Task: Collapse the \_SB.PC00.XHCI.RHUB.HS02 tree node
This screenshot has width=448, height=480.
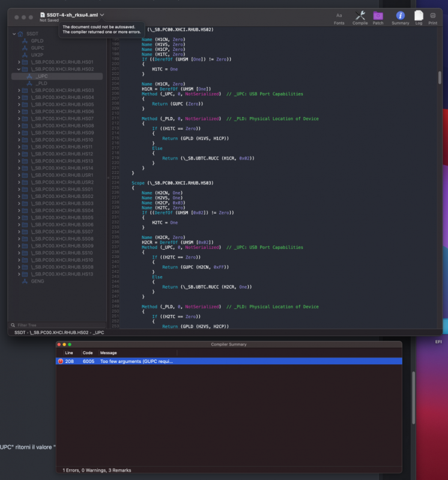Action: coord(17,70)
